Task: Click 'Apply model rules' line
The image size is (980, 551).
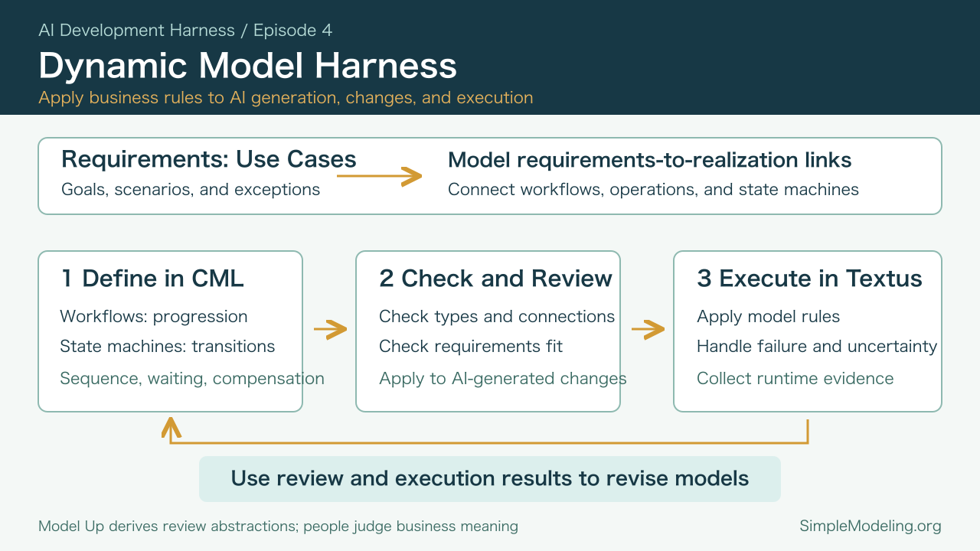Action: (x=769, y=317)
